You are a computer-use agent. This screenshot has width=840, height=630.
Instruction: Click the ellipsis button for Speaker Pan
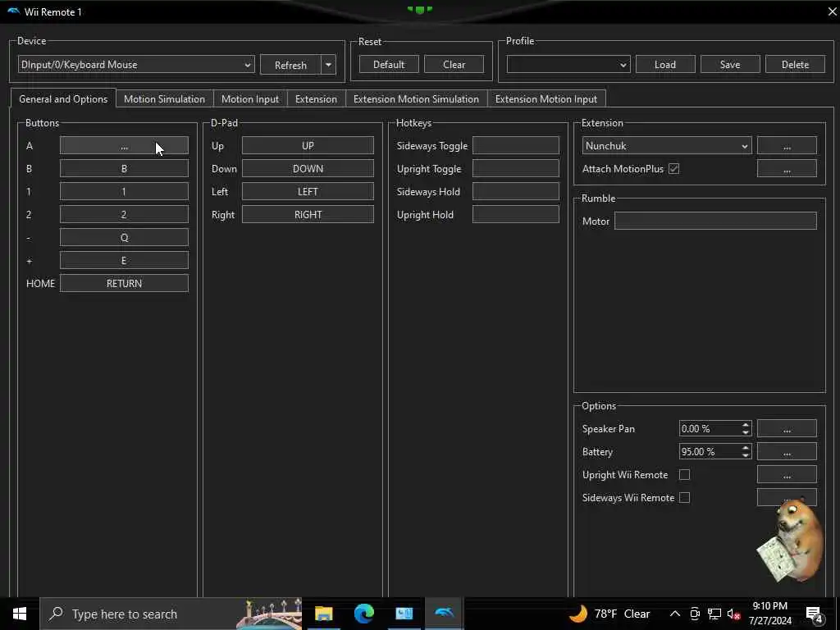(787, 428)
